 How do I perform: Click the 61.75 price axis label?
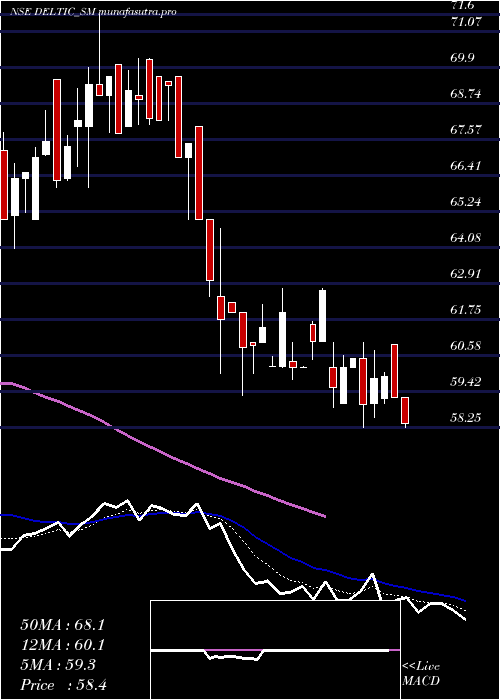pyautogui.click(x=467, y=309)
